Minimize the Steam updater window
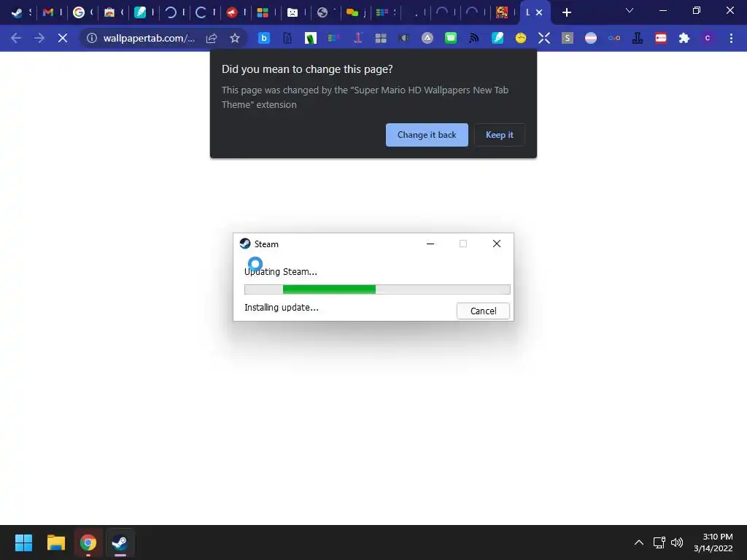Viewport: 747px width, 560px height. (x=430, y=244)
